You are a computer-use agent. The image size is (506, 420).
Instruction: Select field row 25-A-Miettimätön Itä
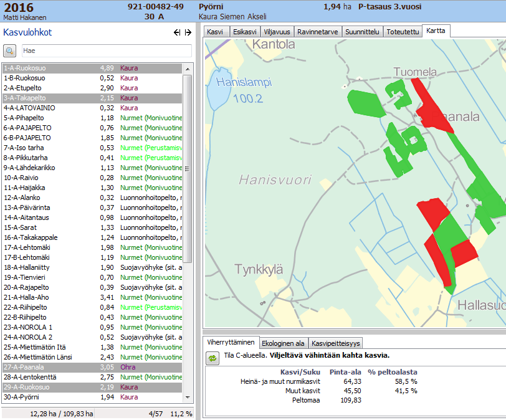pos(92,348)
